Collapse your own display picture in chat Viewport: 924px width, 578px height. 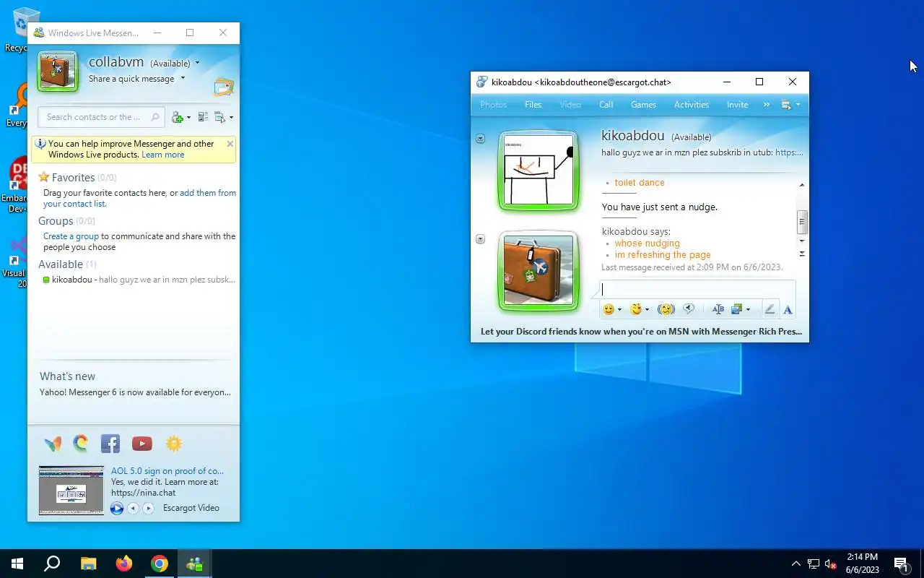pyautogui.click(x=480, y=239)
